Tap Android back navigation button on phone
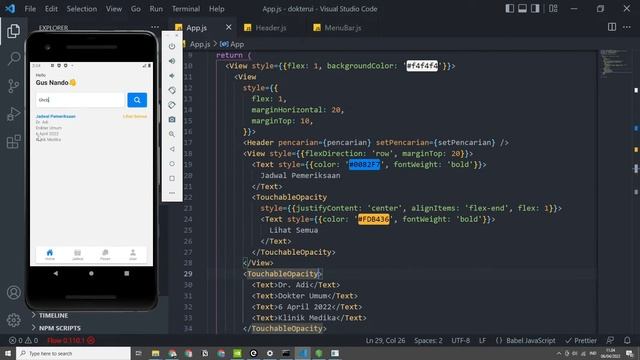The width and height of the screenshot is (640, 360). pos(56,273)
